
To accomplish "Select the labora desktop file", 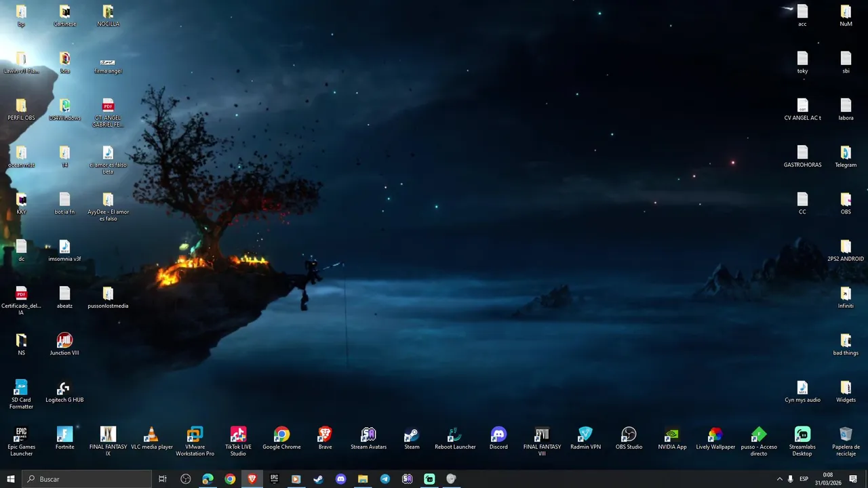I will [x=846, y=110].
